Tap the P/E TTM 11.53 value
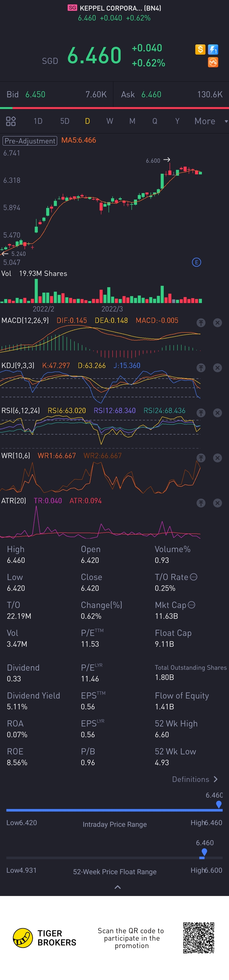The height and width of the screenshot is (980, 229). click(x=90, y=644)
